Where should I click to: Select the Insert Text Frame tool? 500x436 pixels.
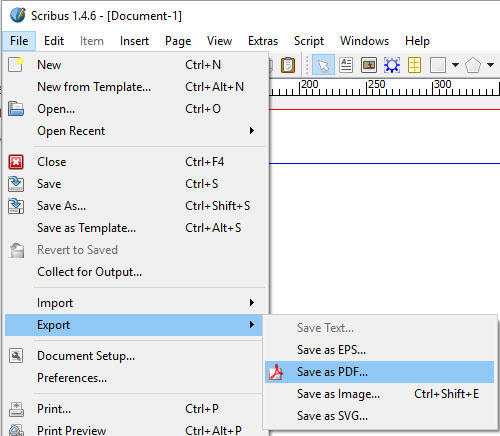[x=346, y=65]
